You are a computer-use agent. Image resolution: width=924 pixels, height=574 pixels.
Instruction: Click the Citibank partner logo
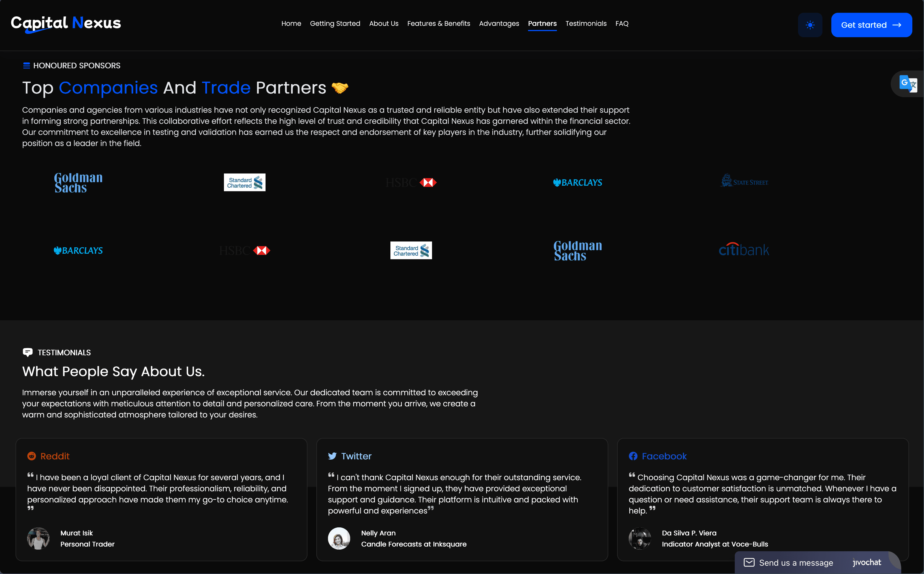(x=744, y=250)
